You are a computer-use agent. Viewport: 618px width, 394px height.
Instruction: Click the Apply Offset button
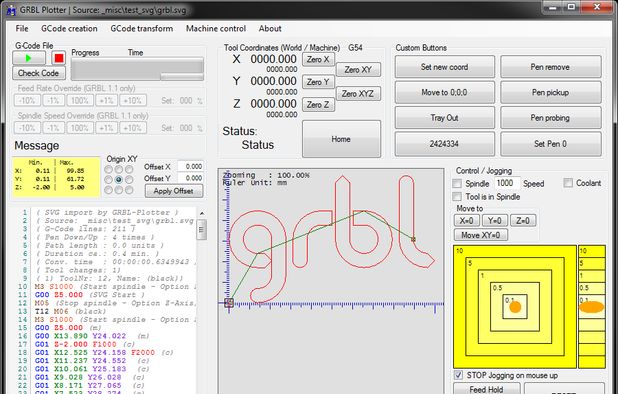tap(174, 191)
